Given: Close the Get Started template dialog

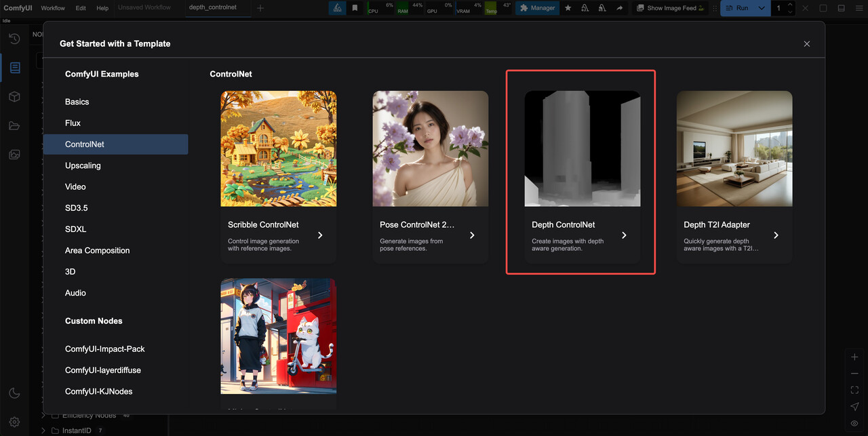Looking at the screenshot, I should coord(806,43).
